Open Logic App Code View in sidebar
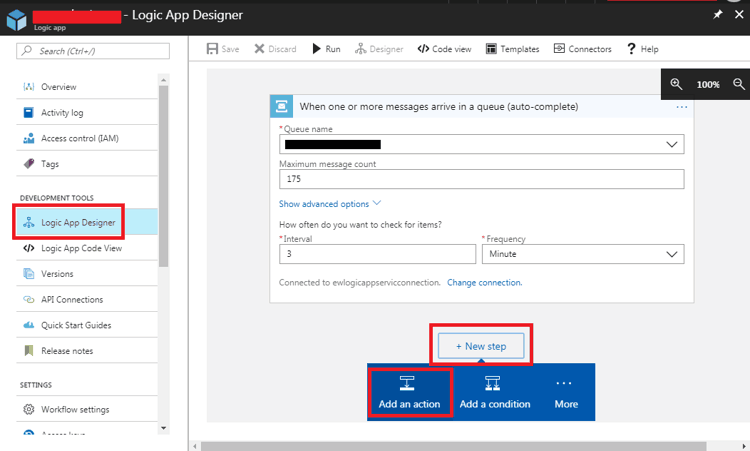The image size is (750, 451). (x=81, y=248)
